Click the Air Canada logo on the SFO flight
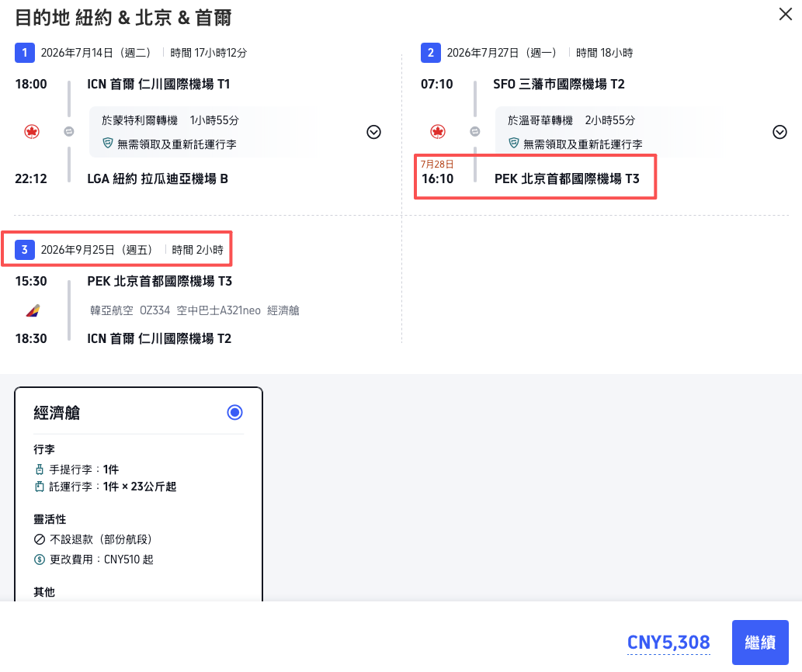 tap(438, 131)
